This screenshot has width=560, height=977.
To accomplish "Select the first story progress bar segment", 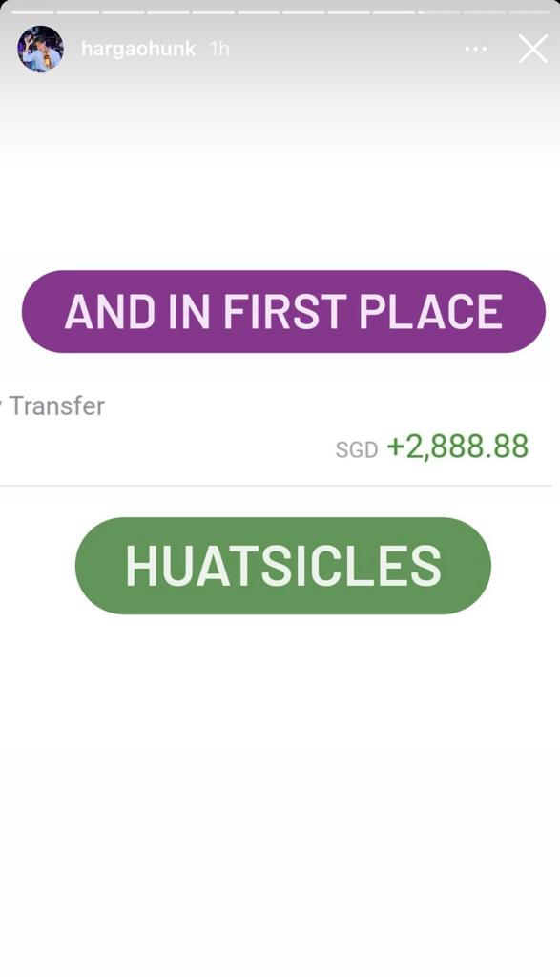I will (33, 12).
